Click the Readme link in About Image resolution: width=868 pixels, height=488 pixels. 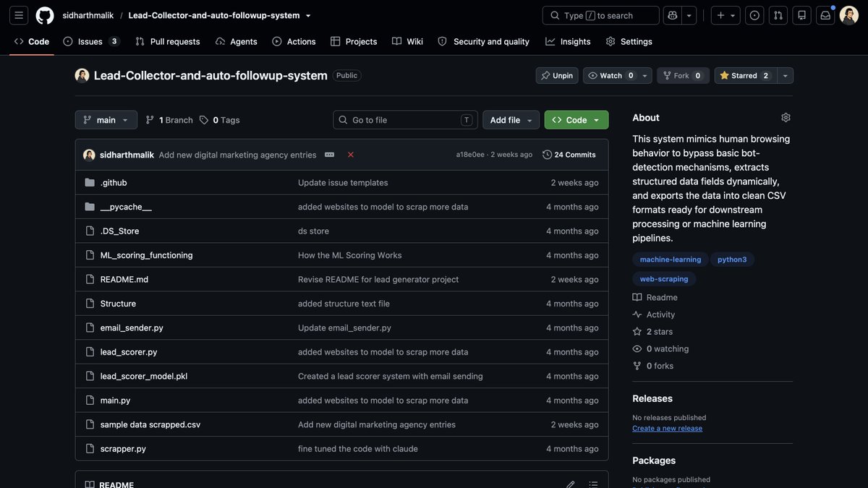[655, 297]
